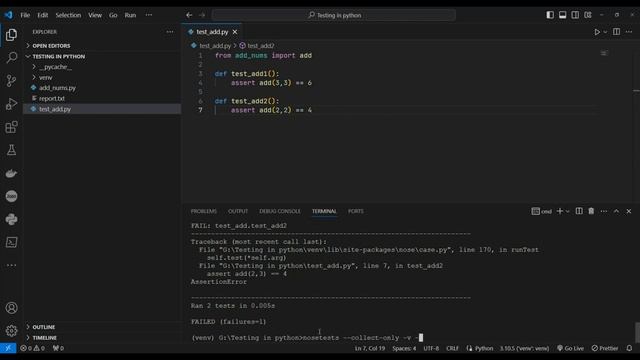Open the Extensions view icon
Viewport: 640px width, 360px height.
(11, 127)
